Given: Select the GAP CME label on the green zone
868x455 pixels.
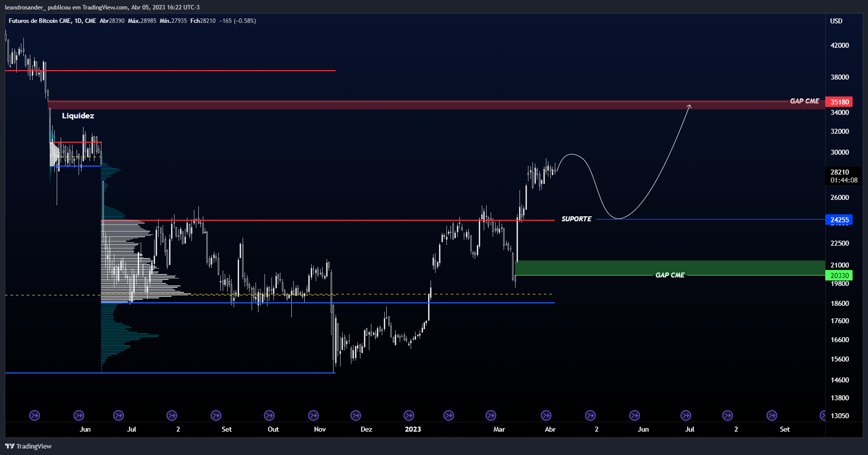Looking at the screenshot, I should point(670,275).
